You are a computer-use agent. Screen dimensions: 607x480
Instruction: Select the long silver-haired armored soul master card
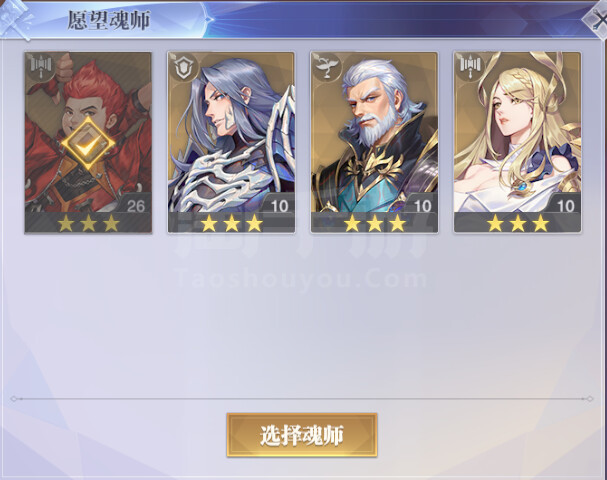coord(231,142)
